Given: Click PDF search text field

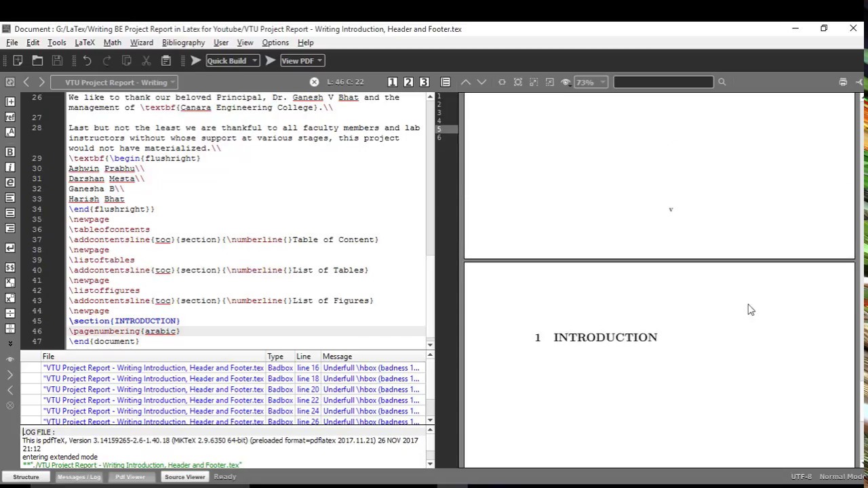Looking at the screenshot, I should [x=663, y=82].
